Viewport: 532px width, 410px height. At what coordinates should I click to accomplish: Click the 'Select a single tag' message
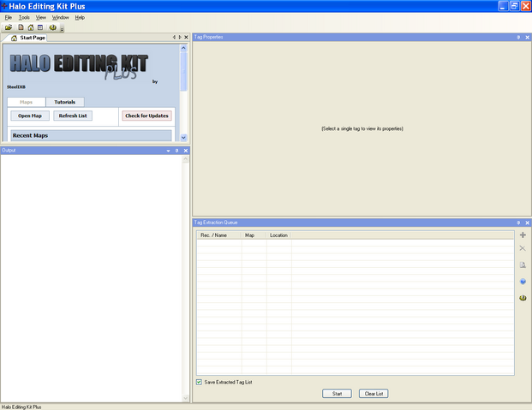pos(362,128)
